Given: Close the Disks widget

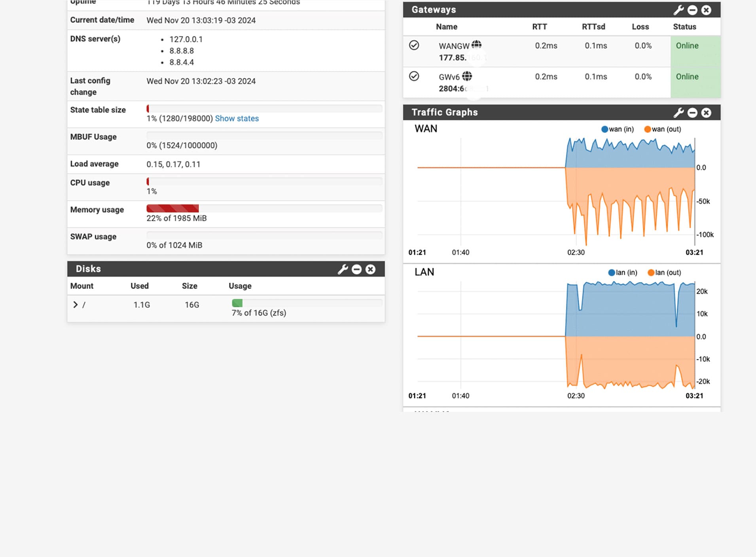Looking at the screenshot, I should pos(370,269).
